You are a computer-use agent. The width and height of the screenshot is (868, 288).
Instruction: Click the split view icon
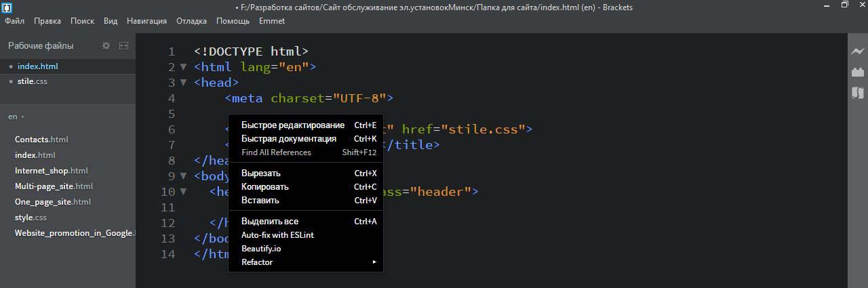(x=123, y=46)
